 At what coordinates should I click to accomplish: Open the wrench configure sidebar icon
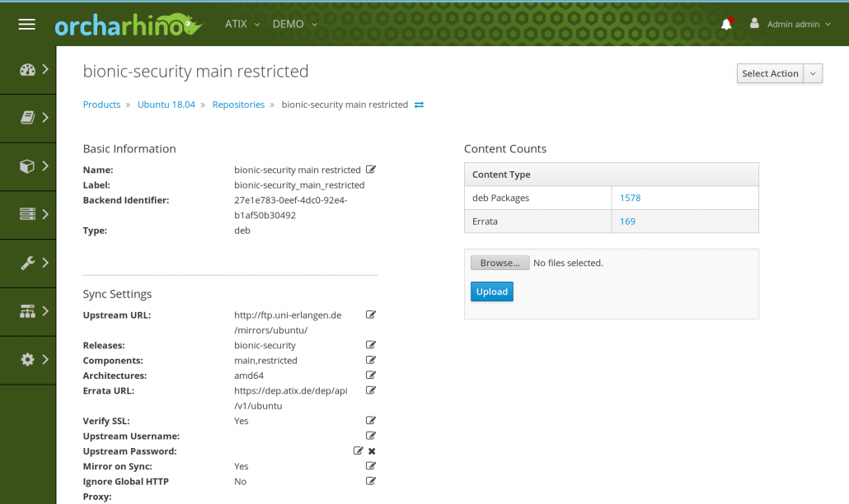pyautogui.click(x=28, y=263)
